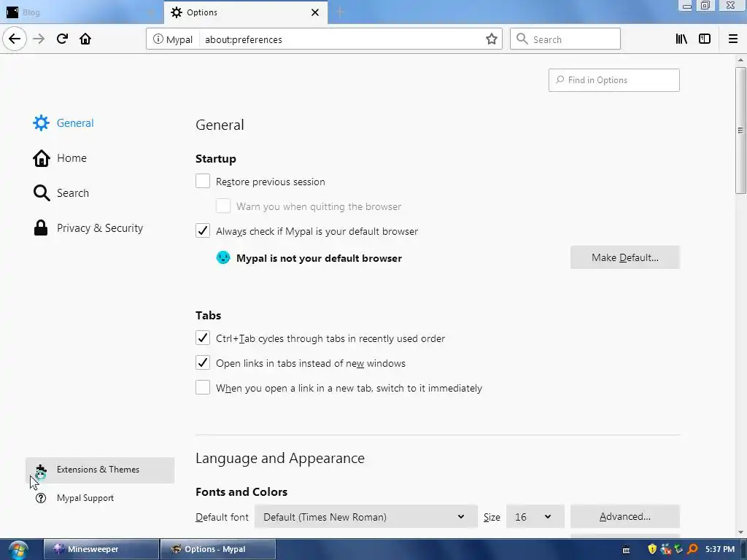Viewport: 747px width, 560px height.
Task: Click the Options - Mypal taskbar button
Action: coord(217,549)
